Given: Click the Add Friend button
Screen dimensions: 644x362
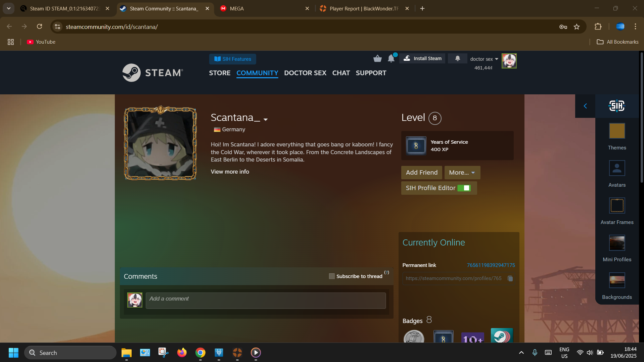Looking at the screenshot, I should click(x=422, y=173).
